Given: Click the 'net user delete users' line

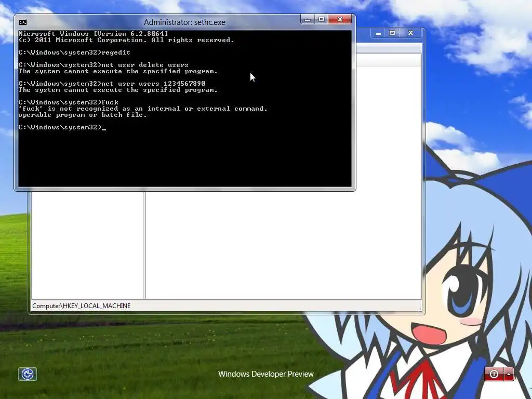Looking at the screenshot, I should pyautogui.click(x=103, y=65).
